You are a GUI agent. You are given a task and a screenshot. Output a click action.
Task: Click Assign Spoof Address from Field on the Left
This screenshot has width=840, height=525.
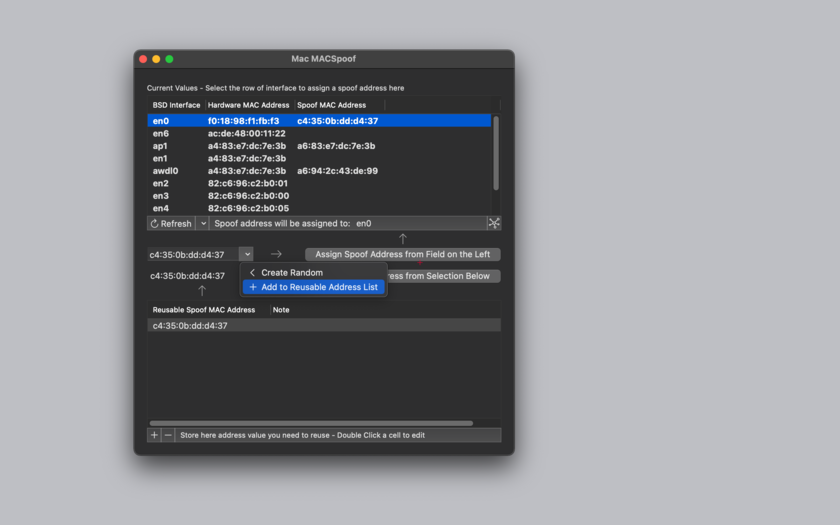tap(402, 254)
